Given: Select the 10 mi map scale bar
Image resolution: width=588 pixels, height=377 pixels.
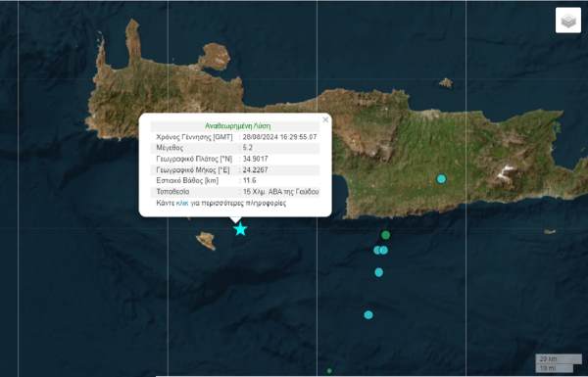Looking at the screenshot, I should [555, 368].
